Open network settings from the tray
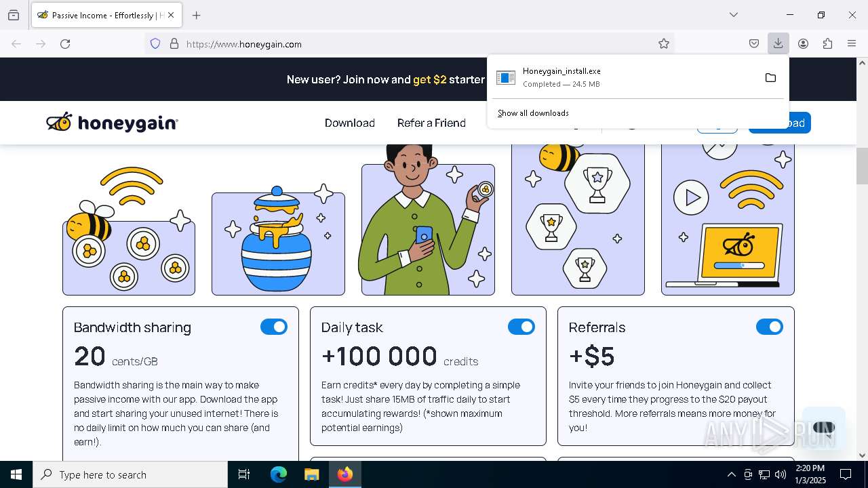The width and height of the screenshot is (868, 488). (764, 474)
